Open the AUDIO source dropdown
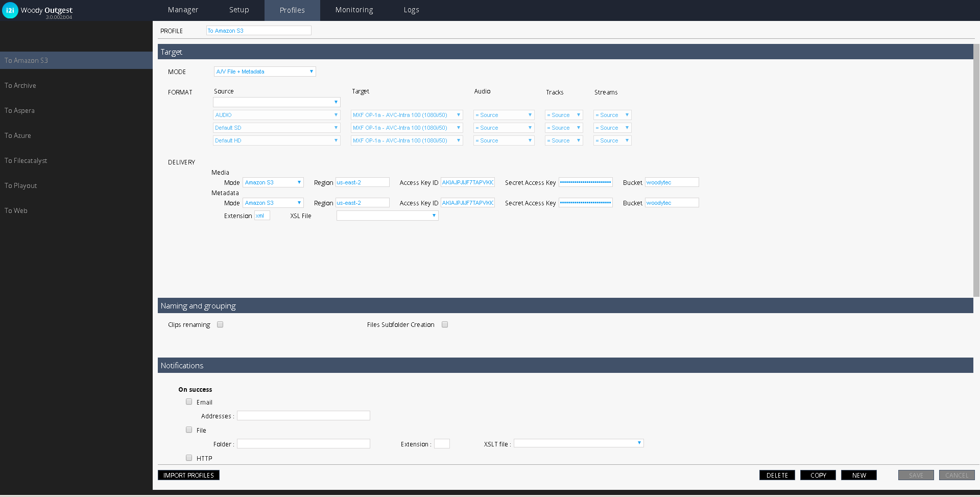The image size is (980, 497). [276, 115]
